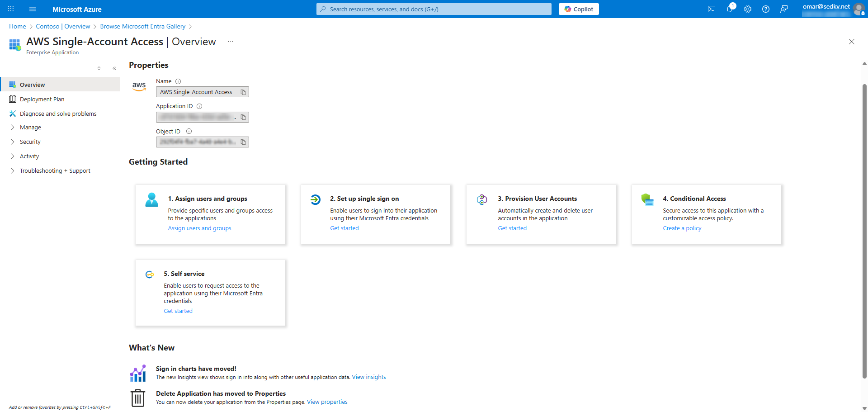The image size is (868, 412).
Task: Click the scroll down arrow
Action: pyautogui.click(x=864, y=408)
